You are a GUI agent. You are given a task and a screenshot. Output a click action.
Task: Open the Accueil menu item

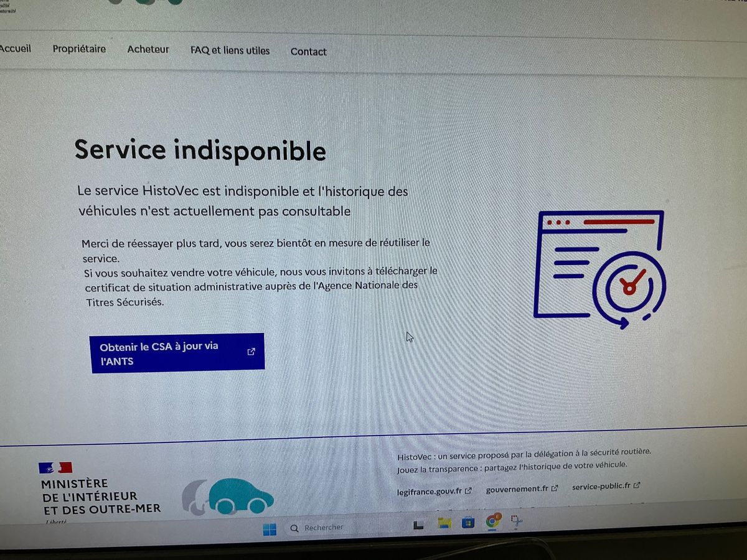[15, 48]
